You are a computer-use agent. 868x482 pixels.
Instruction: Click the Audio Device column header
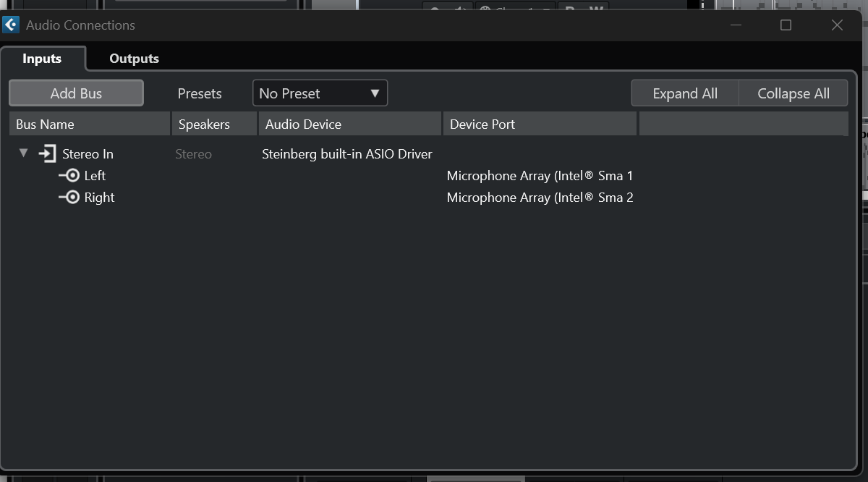pyautogui.click(x=350, y=124)
